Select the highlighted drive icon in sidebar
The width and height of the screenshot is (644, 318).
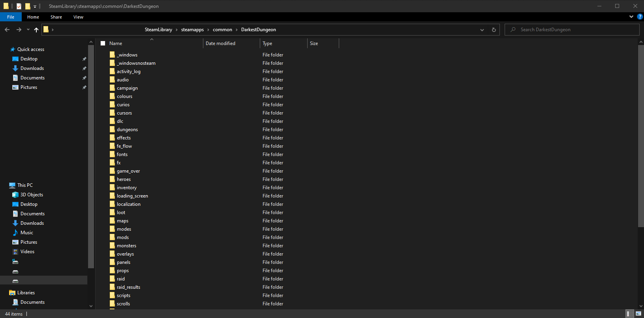coord(15,281)
